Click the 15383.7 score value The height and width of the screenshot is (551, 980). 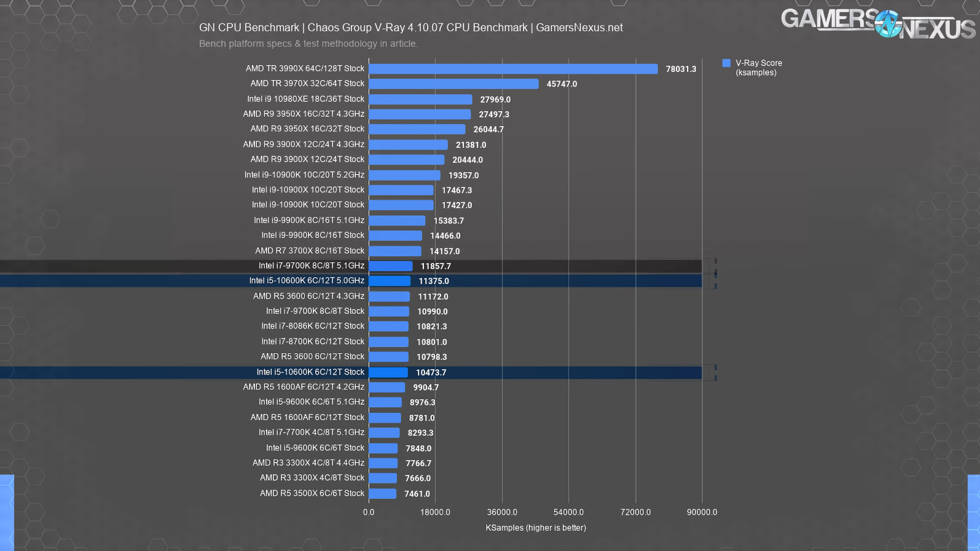pos(449,221)
